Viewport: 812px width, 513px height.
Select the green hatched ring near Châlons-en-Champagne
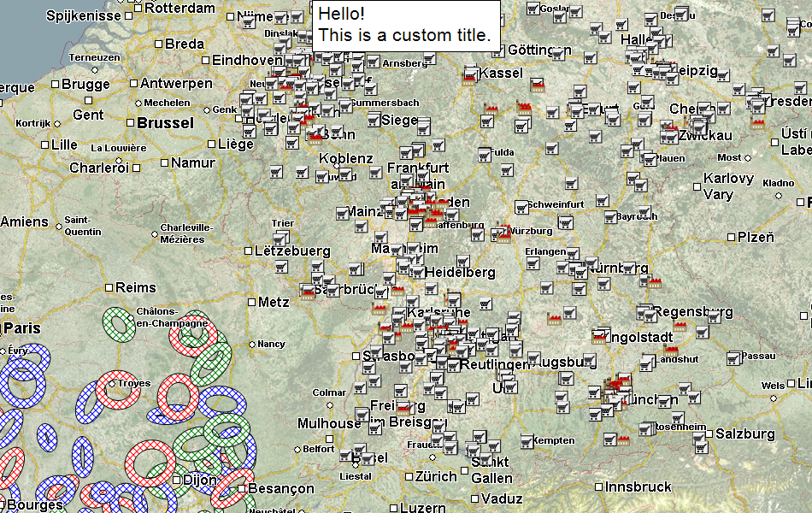pyautogui.click(x=117, y=322)
